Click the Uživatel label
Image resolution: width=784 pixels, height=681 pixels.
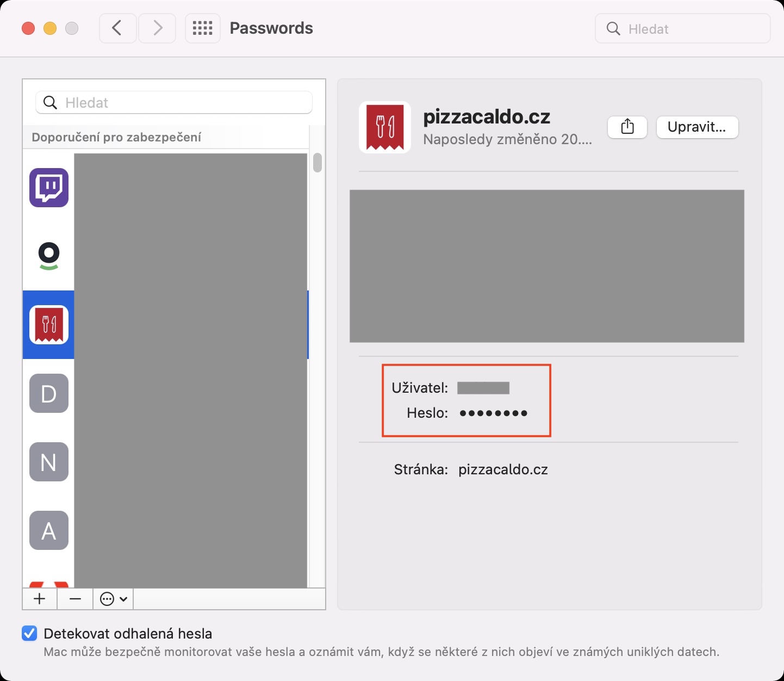pos(420,388)
